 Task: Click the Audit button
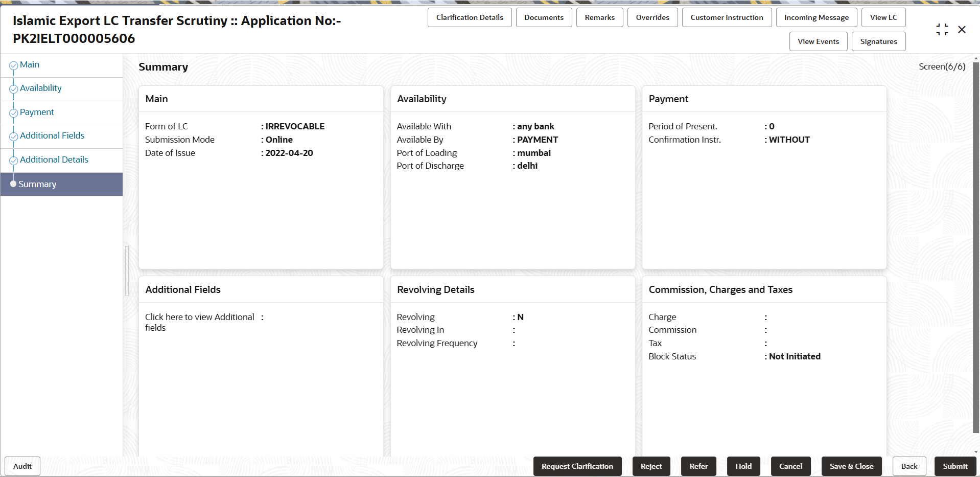pos(22,466)
